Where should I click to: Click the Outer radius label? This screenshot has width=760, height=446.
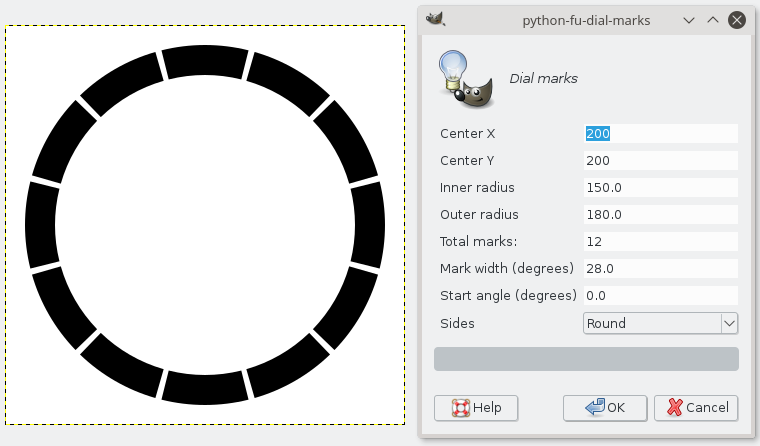(x=479, y=215)
